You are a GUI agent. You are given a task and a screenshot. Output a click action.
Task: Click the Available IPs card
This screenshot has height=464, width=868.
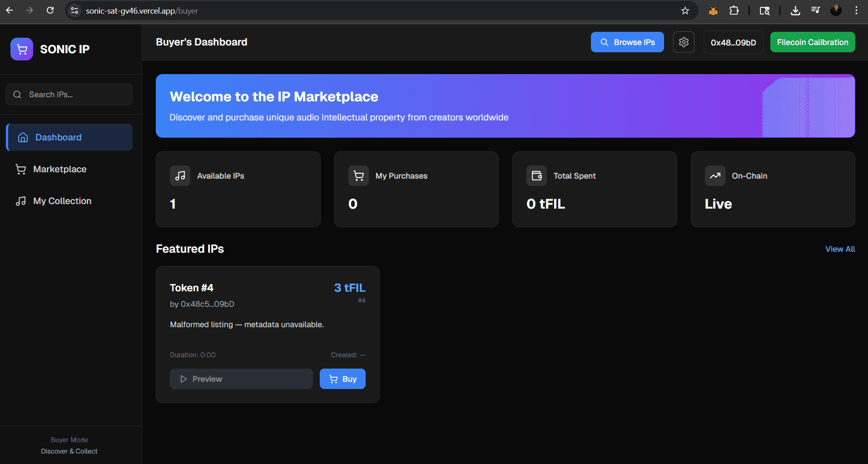click(238, 189)
